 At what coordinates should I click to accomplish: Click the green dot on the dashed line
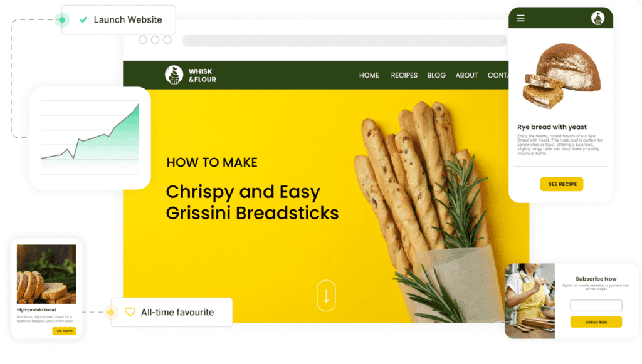tap(62, 19)
